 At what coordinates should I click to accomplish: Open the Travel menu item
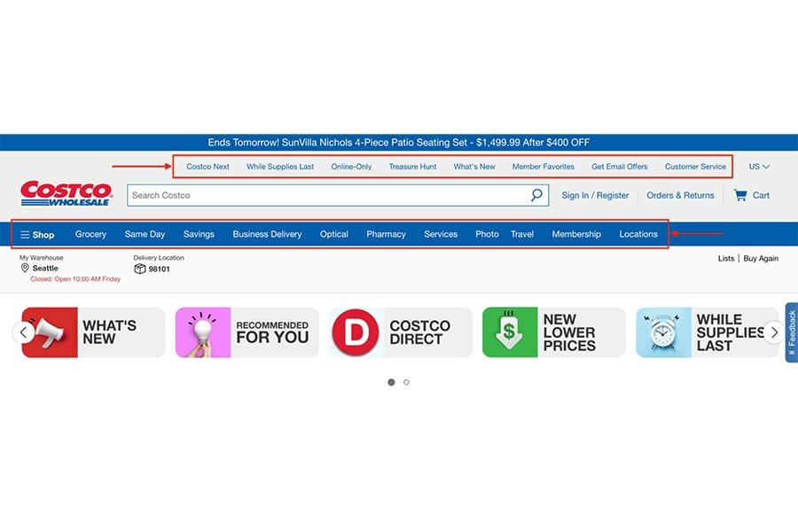click(x=522, y=234)
